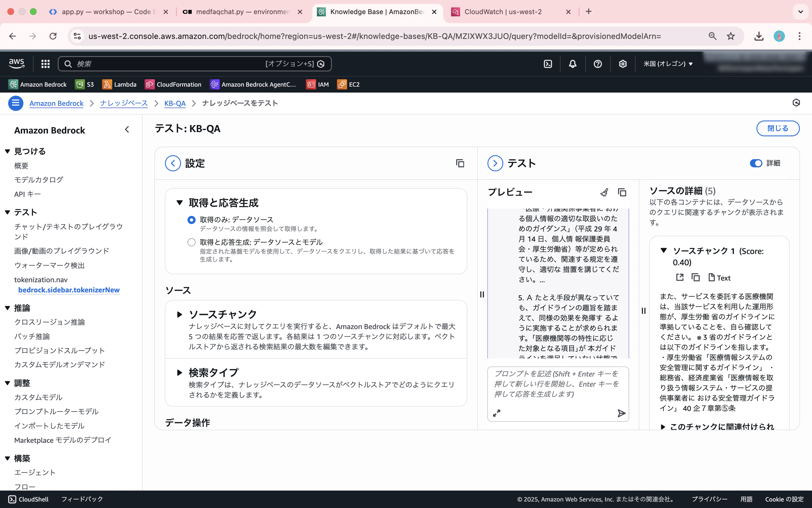
Task: Open the EC2 favorites shortcut
Action: (348, 84)
